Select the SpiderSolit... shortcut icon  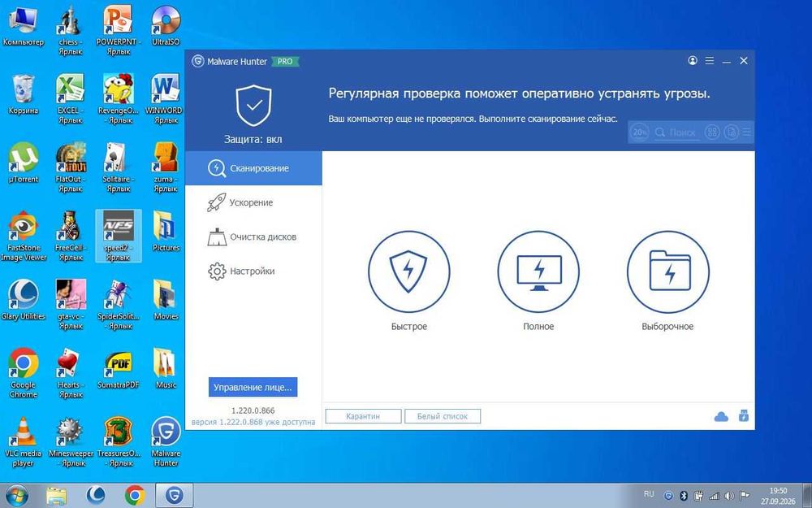point(118,304)
